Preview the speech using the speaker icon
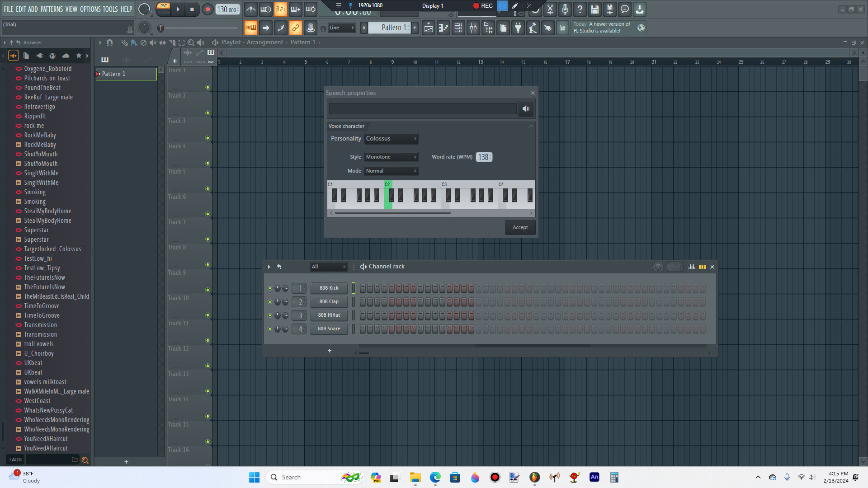Screen dimensions: 868x488 click(x=526, y=108)
